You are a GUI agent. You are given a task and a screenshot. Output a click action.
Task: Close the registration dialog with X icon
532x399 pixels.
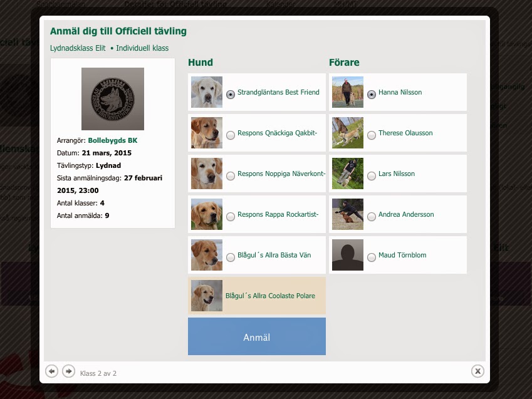[x=477, y=371]
